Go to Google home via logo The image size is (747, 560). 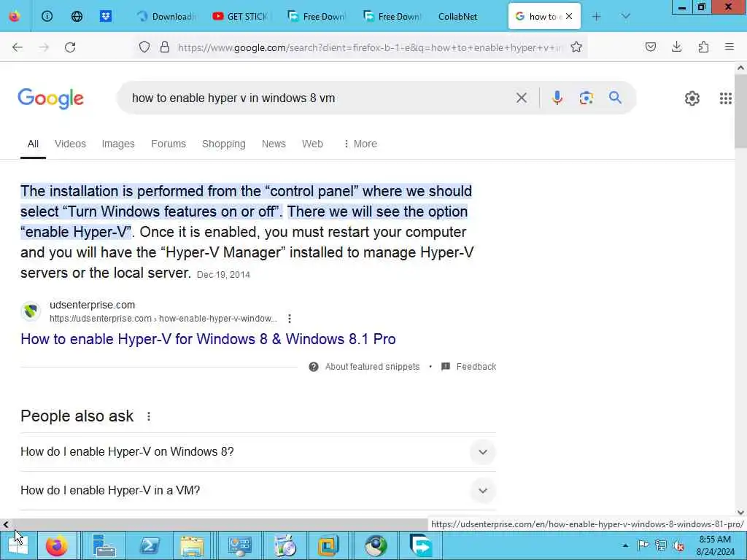(x=50, y=98)
